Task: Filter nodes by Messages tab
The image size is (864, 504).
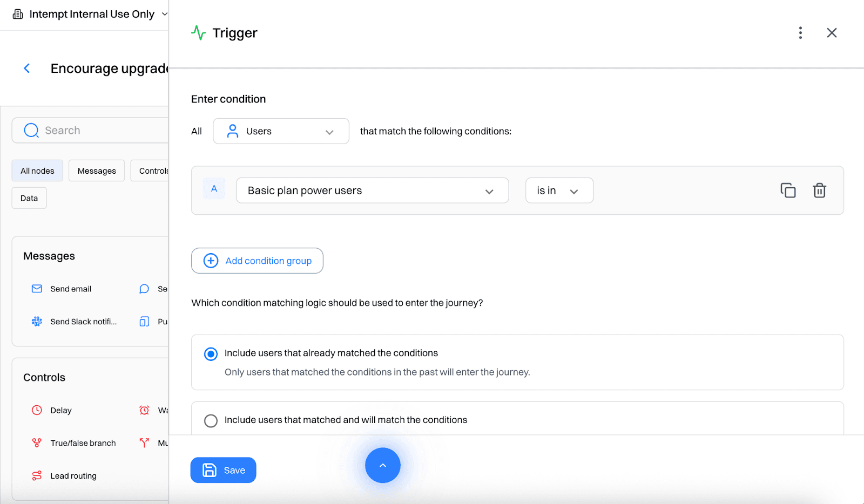Action: pos(97,171)
